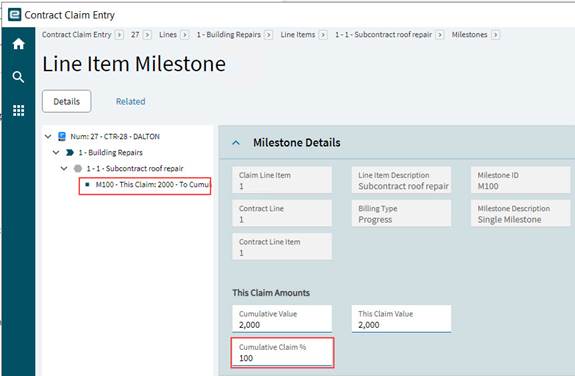Screen dimensions: 575x376
Task: Collapse the Milestone Details section
Action: [236, 142]
